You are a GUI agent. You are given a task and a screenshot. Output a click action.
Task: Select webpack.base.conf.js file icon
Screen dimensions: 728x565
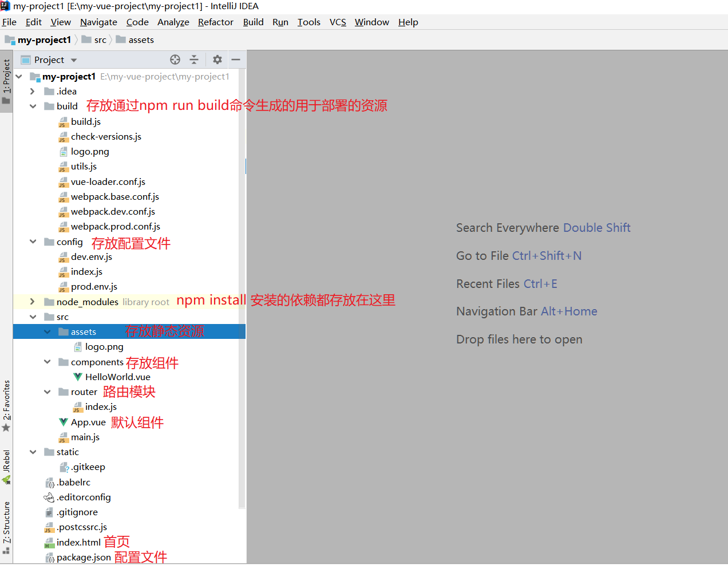tap(64, 197)
